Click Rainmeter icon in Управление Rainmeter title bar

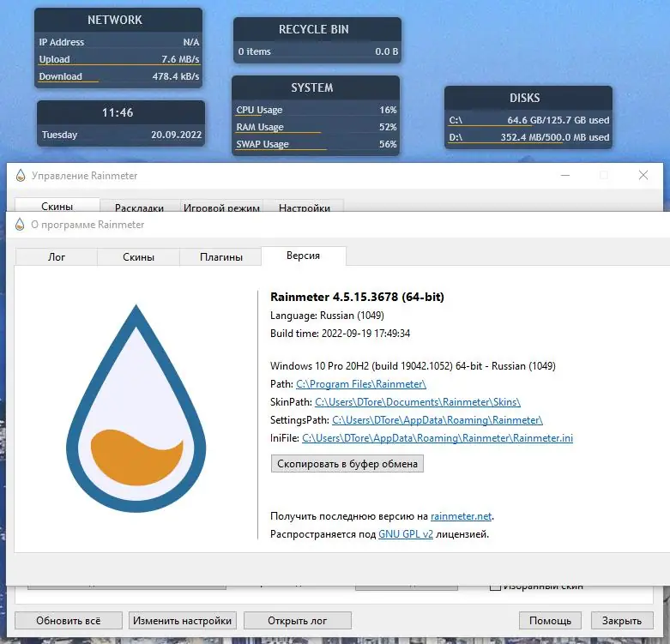(21, 176)
